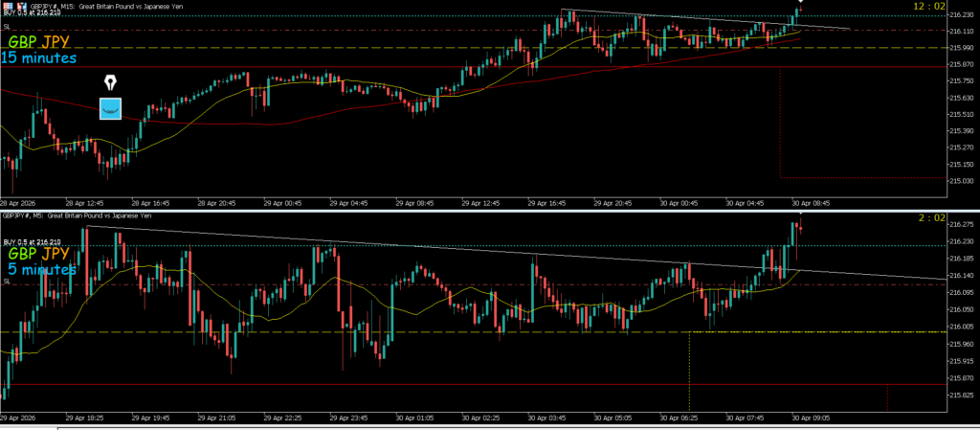This screenshot has width=980, height=430.
Task: Click the 215.030 price on the M15 scale
Action: 960,181
